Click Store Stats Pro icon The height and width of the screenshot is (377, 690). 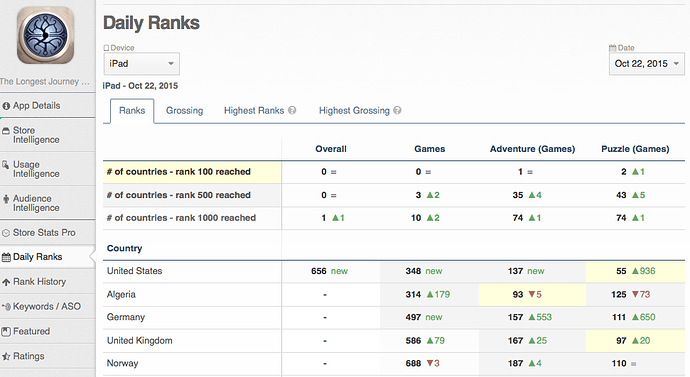(6, 233)
